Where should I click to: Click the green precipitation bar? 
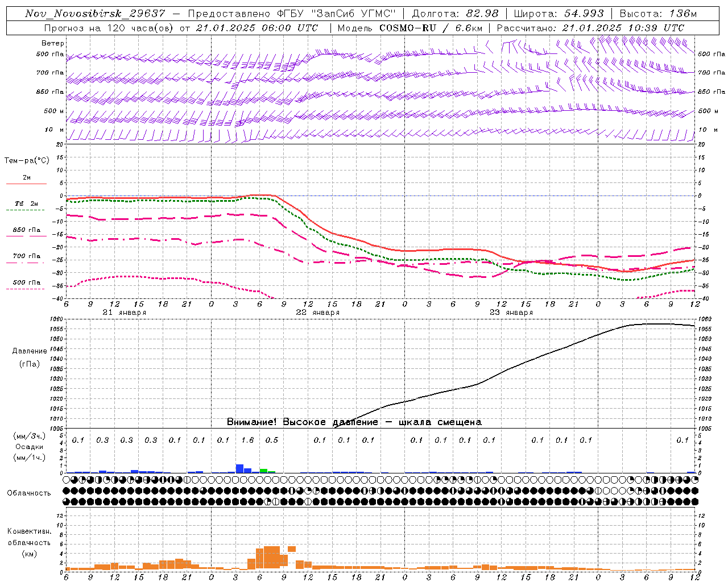pos(263,471)
